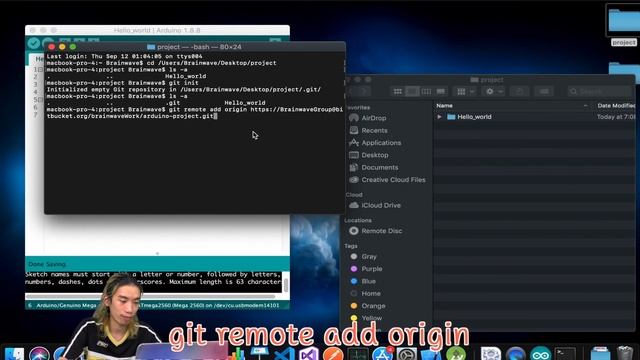Open Finder Share button
The image size is (640, 360).
coord(520,91)
